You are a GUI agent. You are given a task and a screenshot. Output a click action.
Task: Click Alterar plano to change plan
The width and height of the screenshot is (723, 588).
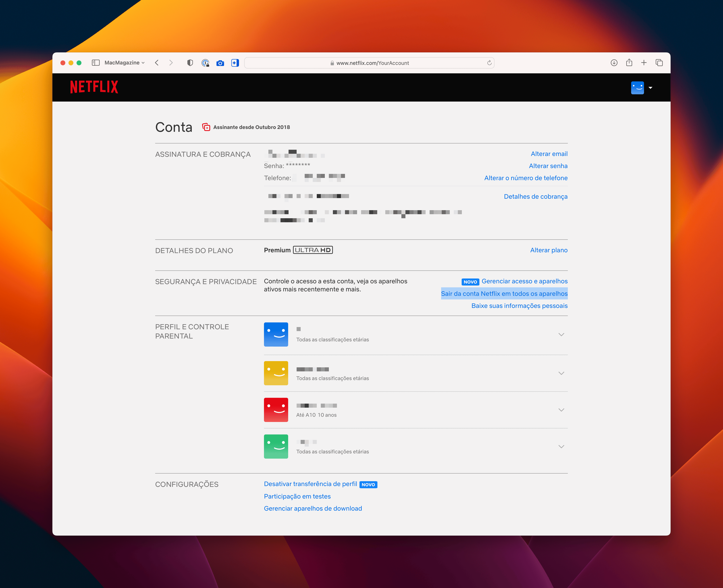pyautogui.click(x=548, y=250)
